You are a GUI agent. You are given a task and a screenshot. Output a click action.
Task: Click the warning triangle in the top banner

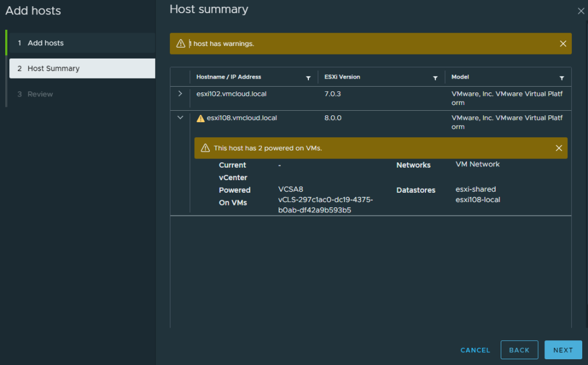point(181,44)
